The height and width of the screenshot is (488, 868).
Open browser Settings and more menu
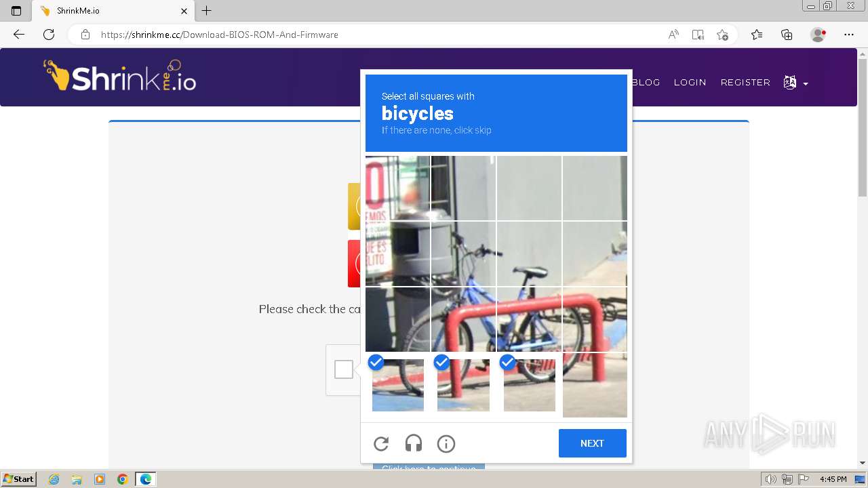pyautogui.click(x=849, y=35)
